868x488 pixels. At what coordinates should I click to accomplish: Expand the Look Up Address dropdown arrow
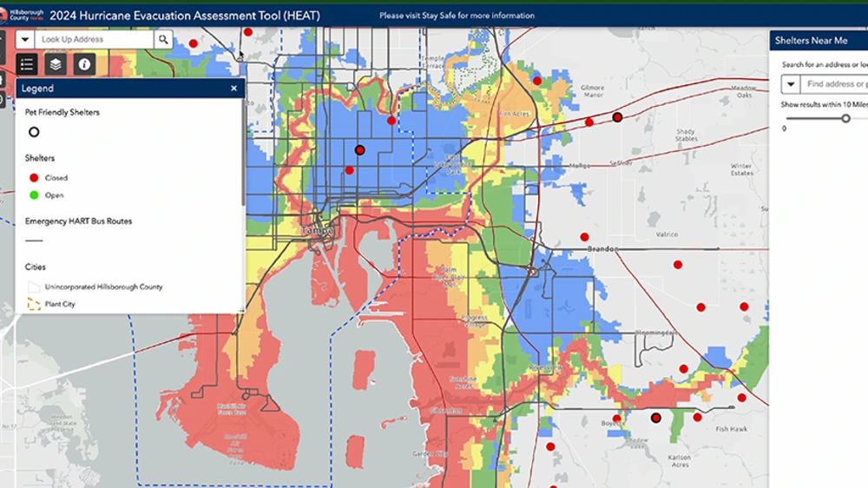pos(25,39)
